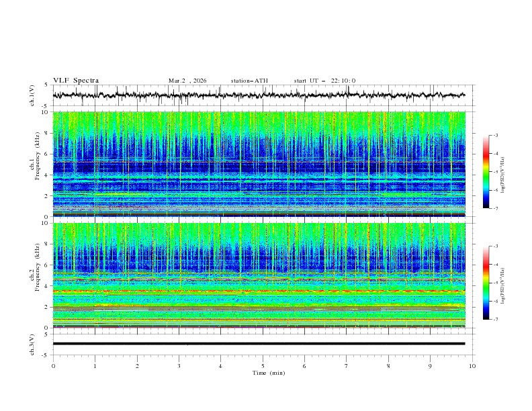Click the "ch.3(V)" axis label
Image resolution: width=532 pixels, height=411 pixels.
32,345
